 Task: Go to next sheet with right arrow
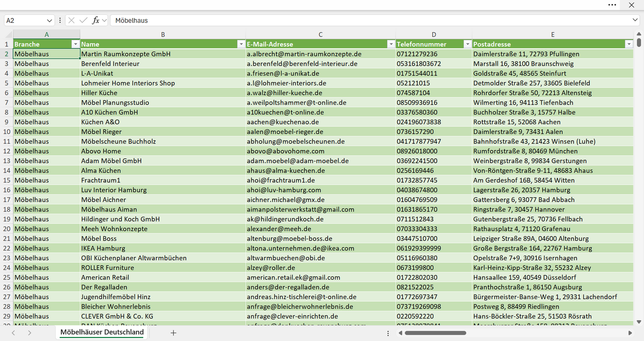coord(29,333)
